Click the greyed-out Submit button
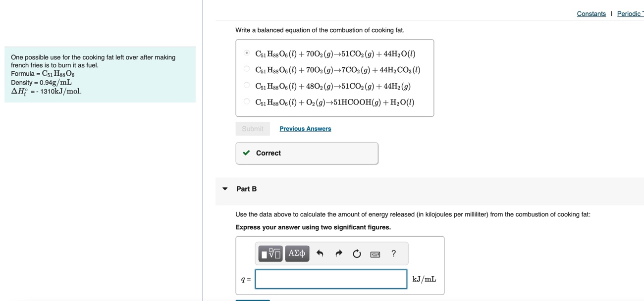The image size is (644, 301). (253, 129)
